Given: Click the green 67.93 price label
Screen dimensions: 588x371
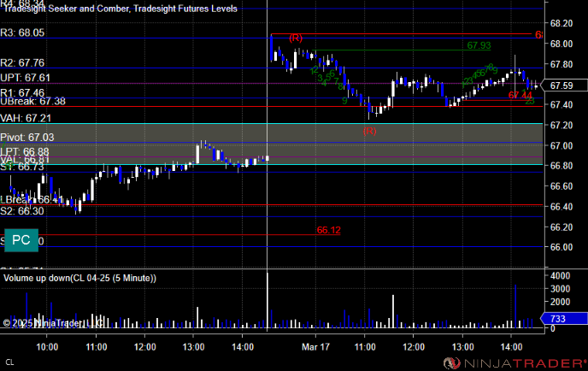Looking at the screenshot, I should 479,45.
